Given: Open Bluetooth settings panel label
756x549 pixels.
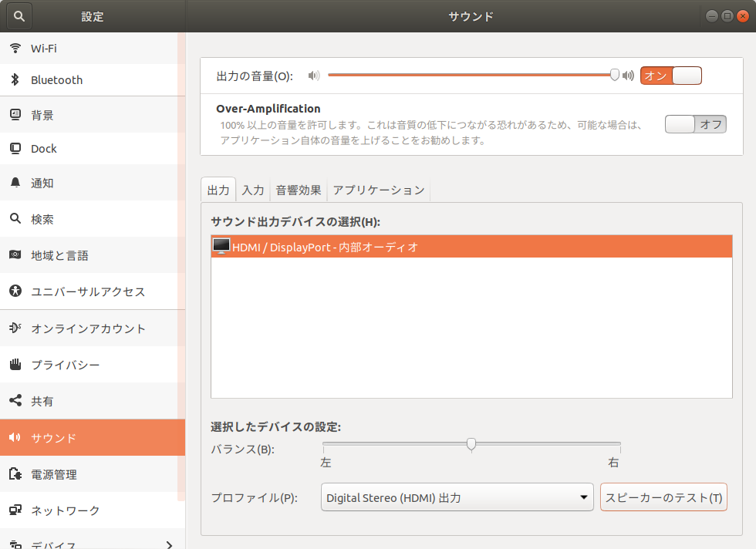Looking at the screenshot, I should pyautogui.click(x=57, y=80).
